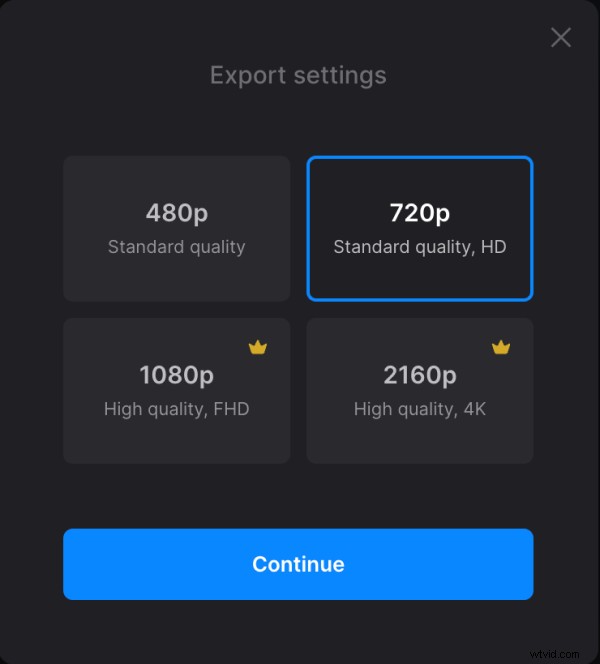Click the "High quality, FHD" subtitle
The height and width of the screenshot is (664, 600).
point(177,409)
